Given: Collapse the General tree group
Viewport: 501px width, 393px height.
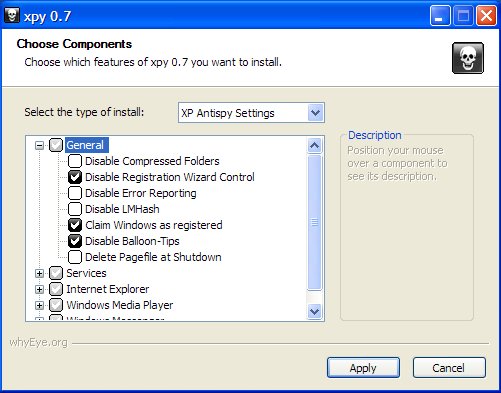Looking at the screenshot, I should pos(39,145).
